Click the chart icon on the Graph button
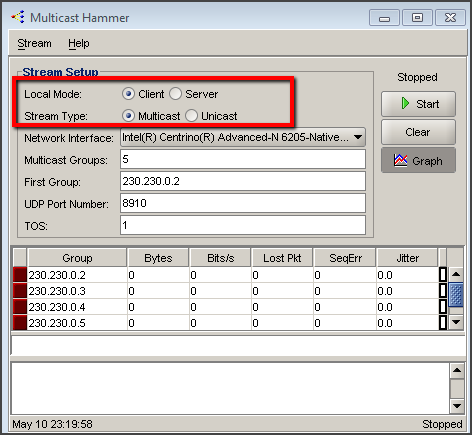472x435 pixels. (400, 161)
